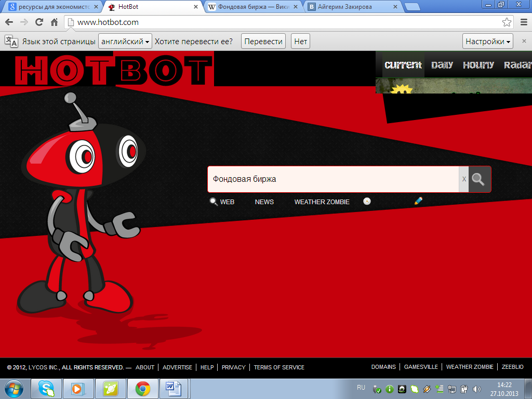Click the clock icon below search box
The width and height of the screenshot is (532, 399).
pos(367,201)
